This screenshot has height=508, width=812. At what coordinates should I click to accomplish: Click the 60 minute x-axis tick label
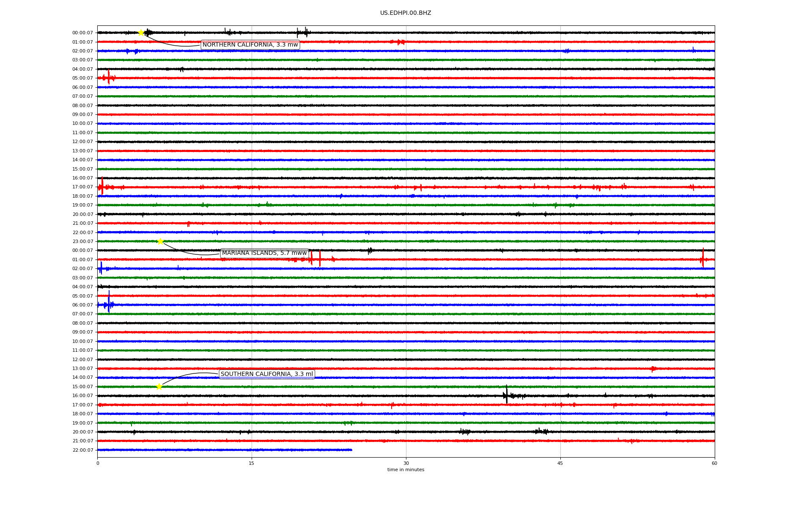tap(714, 463)
